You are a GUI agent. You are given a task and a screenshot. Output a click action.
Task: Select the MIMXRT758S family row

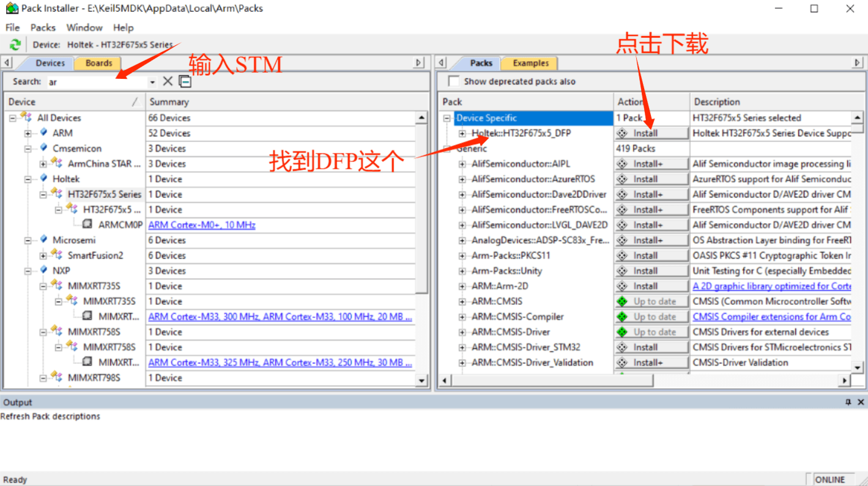[x=94, y=332]
